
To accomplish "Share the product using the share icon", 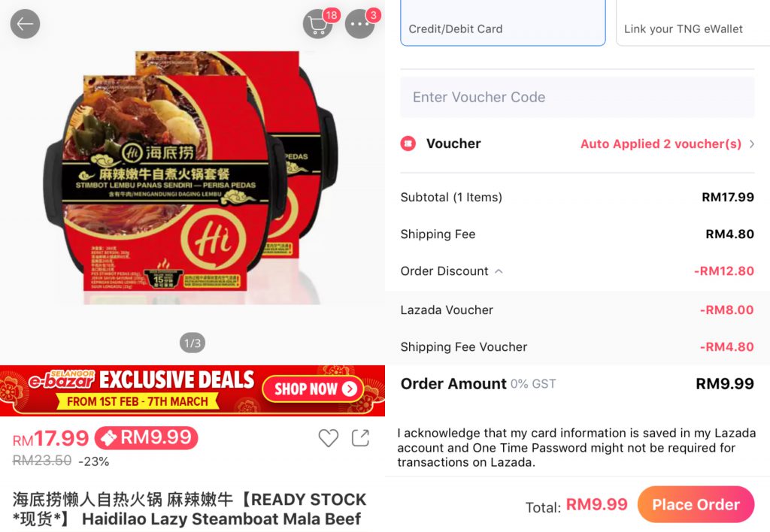I will (360, 438).
